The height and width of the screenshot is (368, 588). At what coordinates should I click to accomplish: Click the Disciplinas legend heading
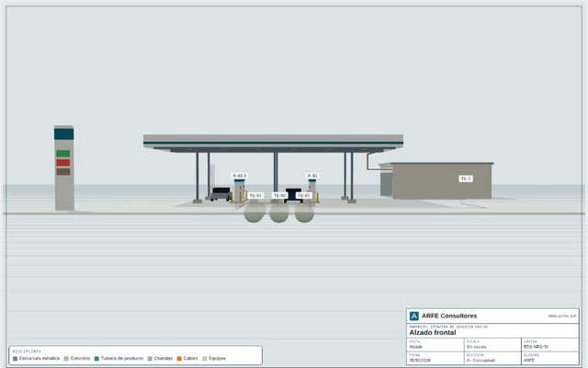click(x=27, y=351)
